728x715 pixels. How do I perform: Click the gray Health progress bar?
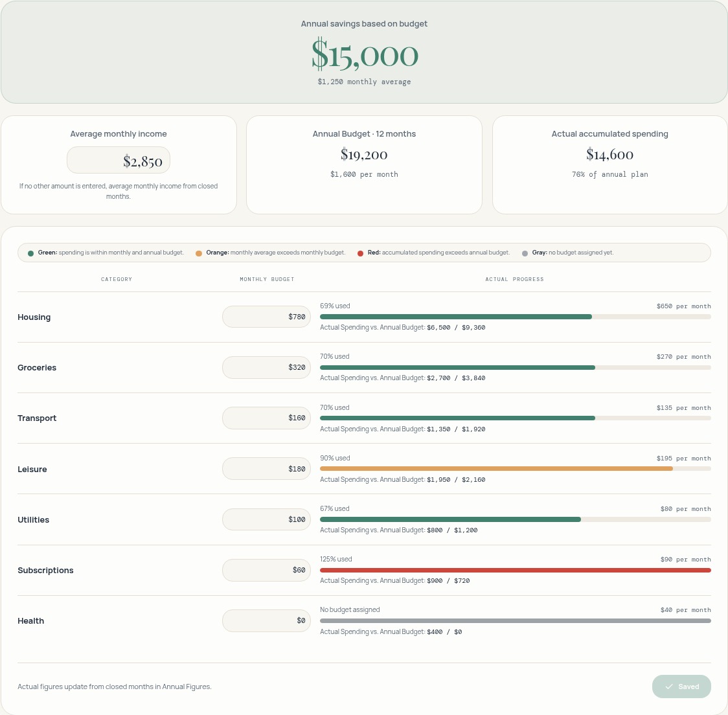point(516,620)
